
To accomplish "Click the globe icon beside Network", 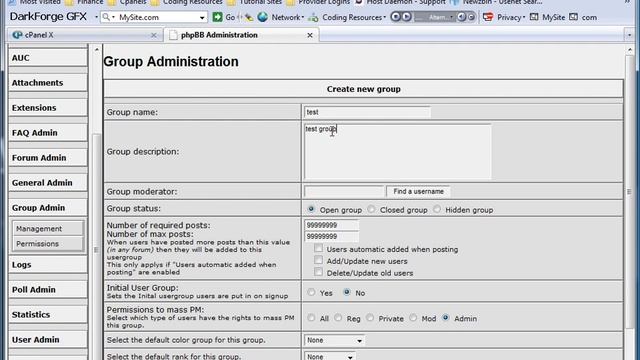I will [x=263, y=17].
